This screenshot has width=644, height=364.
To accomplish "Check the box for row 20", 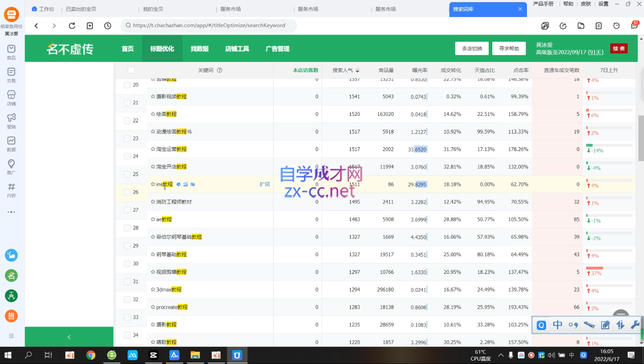I will point(127,85).
